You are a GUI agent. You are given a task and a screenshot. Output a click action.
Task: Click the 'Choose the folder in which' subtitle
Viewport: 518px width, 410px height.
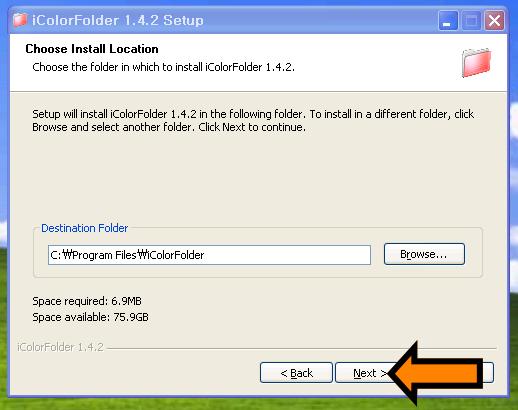[x=163, y=67]
